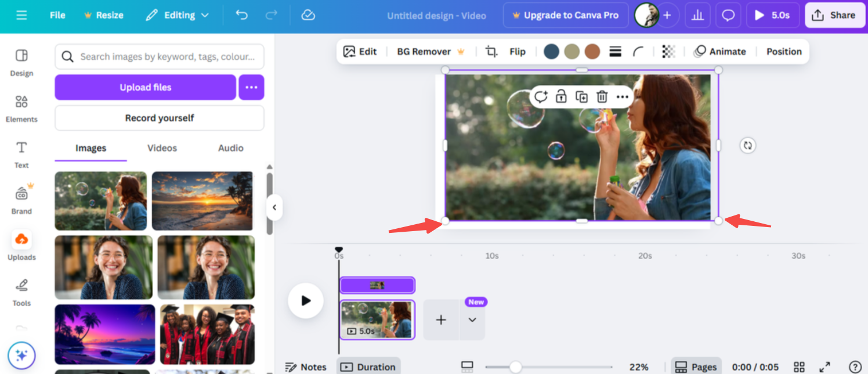
Task: Open corner rounding icon
Action: [638, 52]
